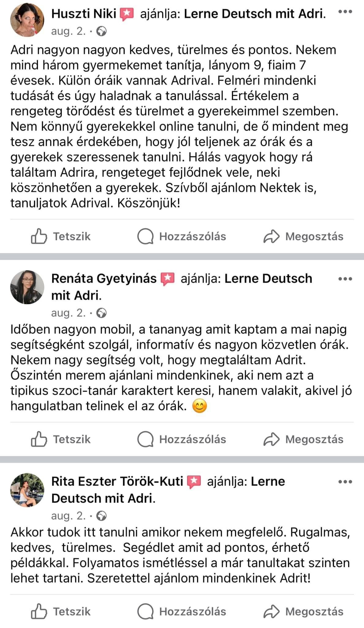The height and width of the screenshot is (628, 364).
Task: Open Rita Eszter Török-Kuti's name link
Action: click(x=117, y=481)
